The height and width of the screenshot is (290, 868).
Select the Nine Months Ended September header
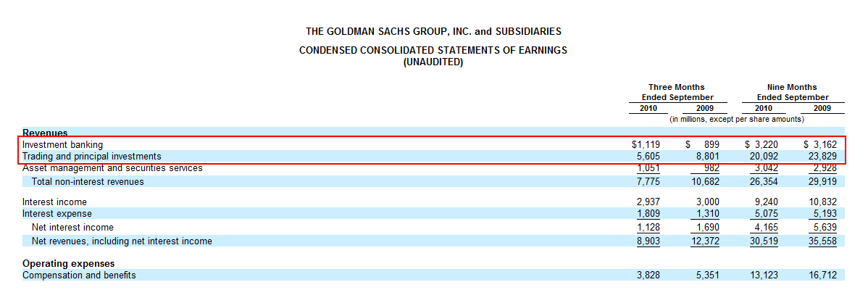[x=792, y=92]
